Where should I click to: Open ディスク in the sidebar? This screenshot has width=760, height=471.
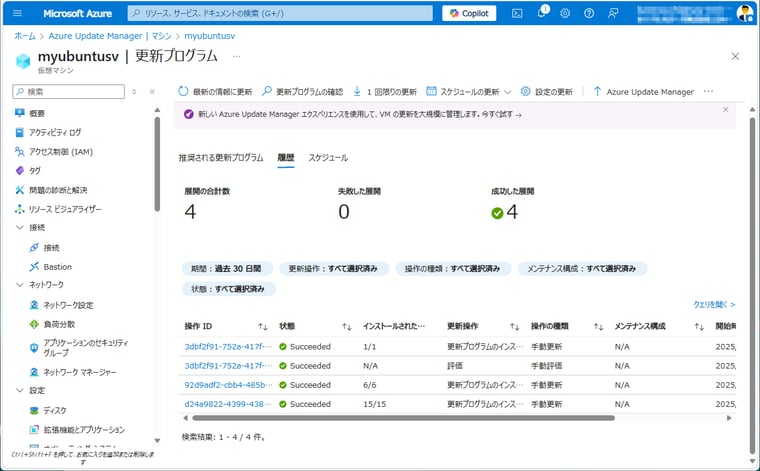pos(48,410)
